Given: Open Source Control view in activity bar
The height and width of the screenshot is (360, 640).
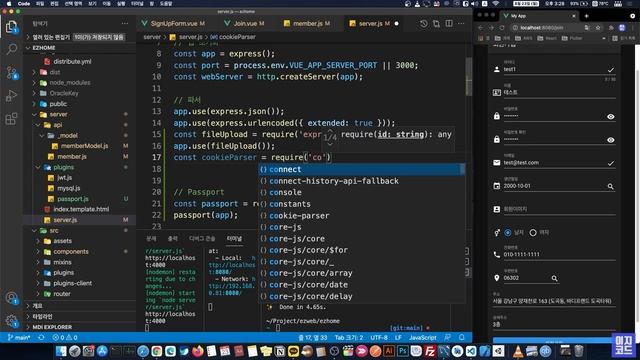Looking at the screenshot, I should tap(11, 73).
